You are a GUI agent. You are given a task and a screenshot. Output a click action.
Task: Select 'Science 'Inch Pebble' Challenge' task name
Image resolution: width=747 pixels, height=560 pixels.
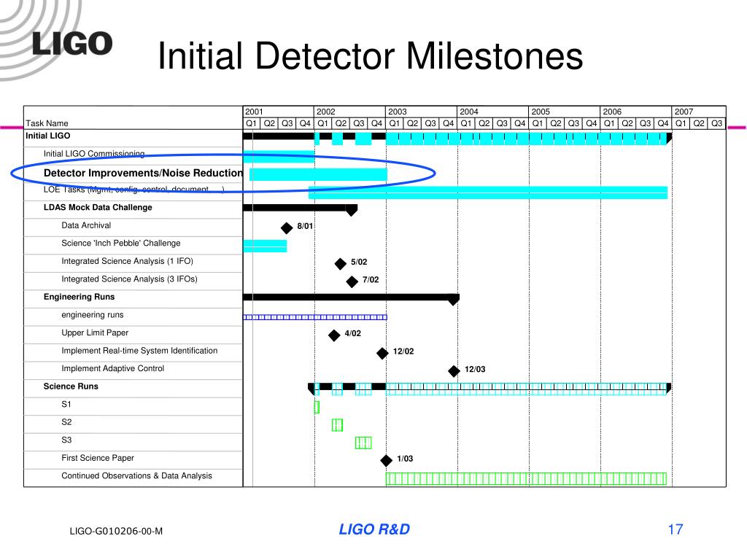(121, 244)
